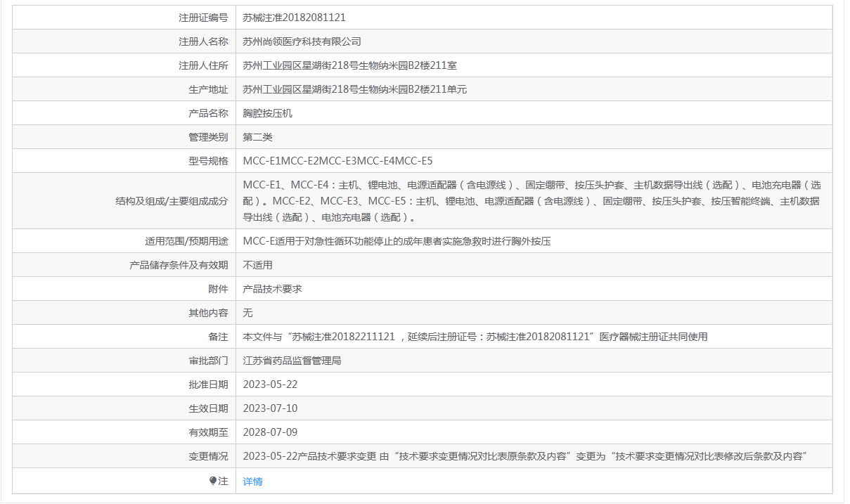850x504 pixels.
Task: Click approval department 江苏省药品监督管理局
Action: [x=292, y=361]
